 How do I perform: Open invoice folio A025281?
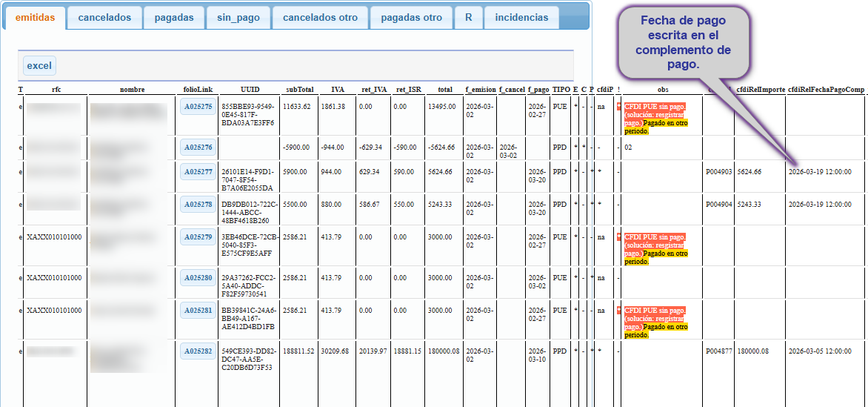[198, 310]
